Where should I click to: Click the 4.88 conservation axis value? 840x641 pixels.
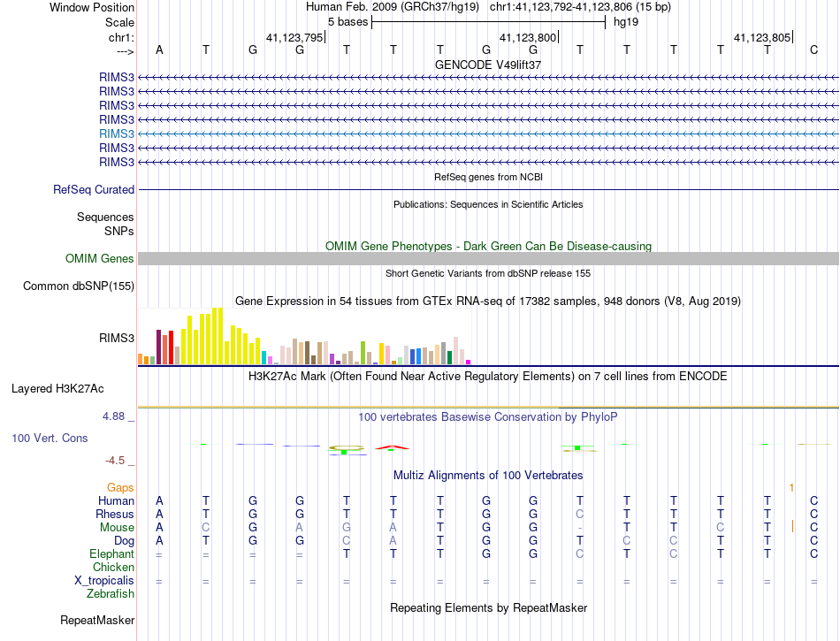(x=113, y=416)
